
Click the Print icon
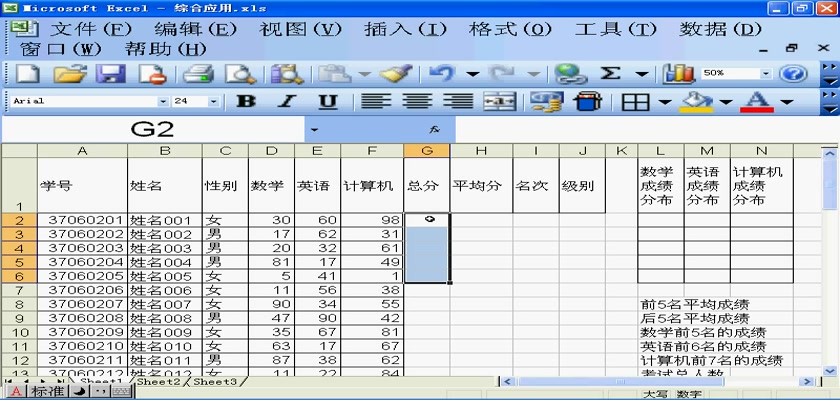(198, 74)
